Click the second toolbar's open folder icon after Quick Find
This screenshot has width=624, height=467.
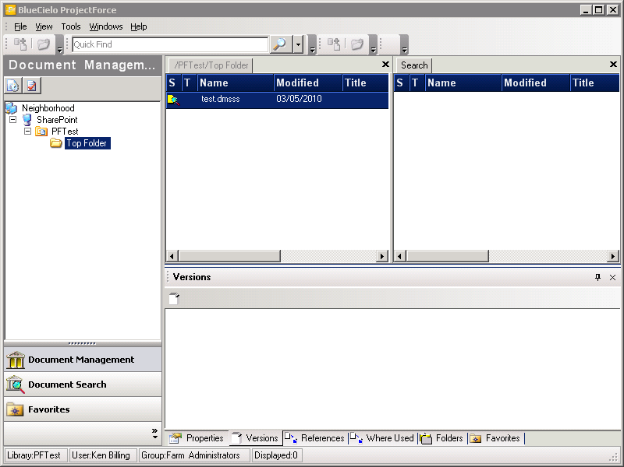pos(357,44)
